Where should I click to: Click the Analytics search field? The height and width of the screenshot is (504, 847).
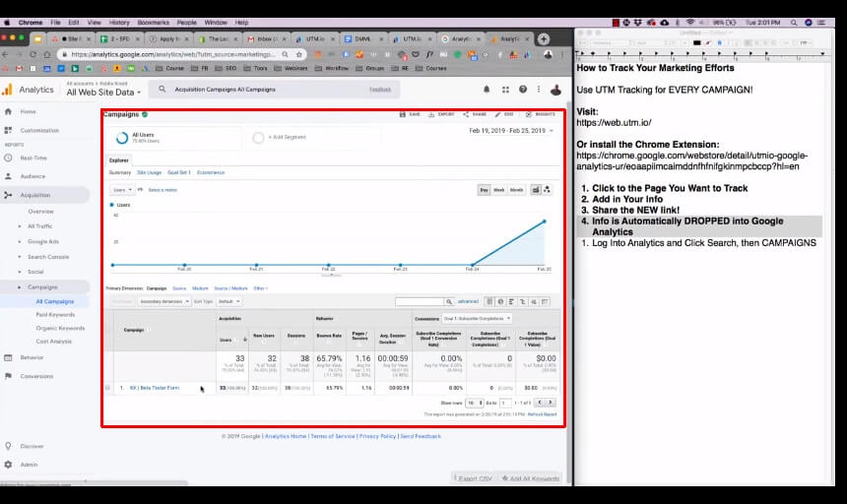pos(274,90)
